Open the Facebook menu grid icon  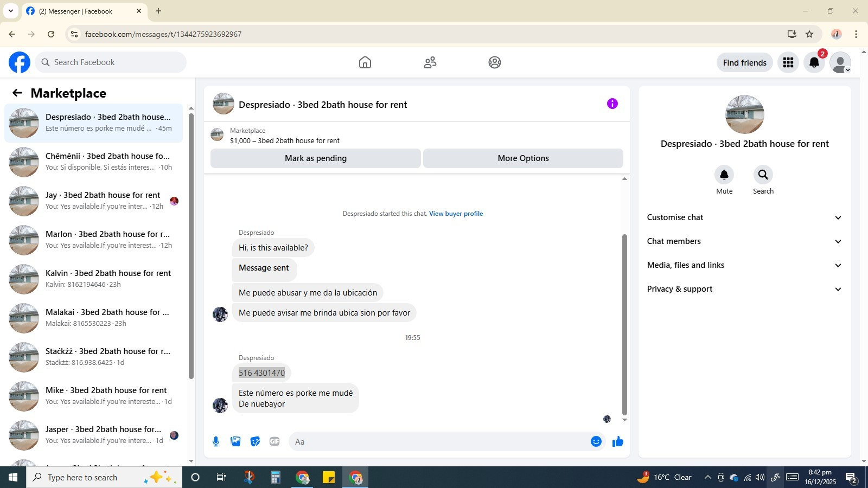[x=788, y=62]
